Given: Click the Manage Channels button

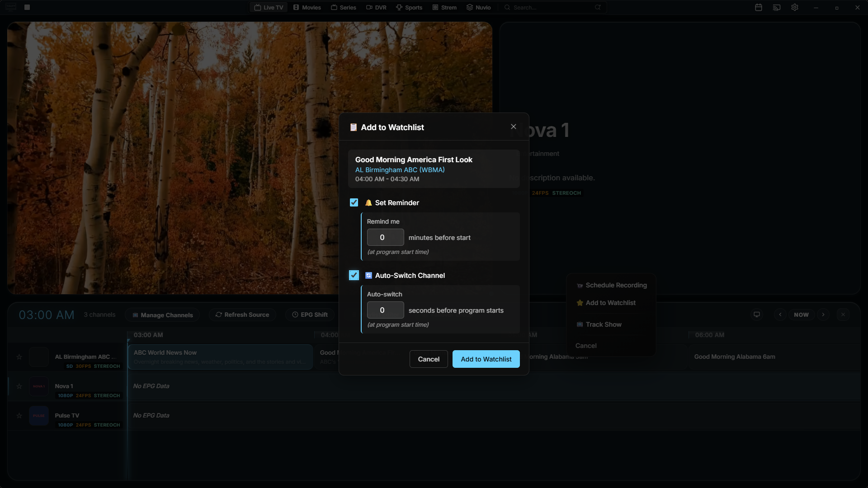Looking at the screenshot, I should (x=162, y=315).
